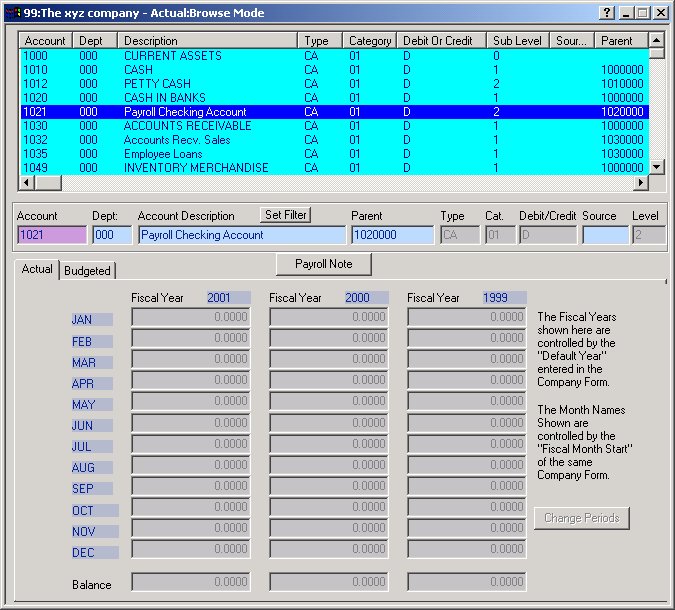This screenshot has height=610, width=675.
Task: Click the Account column header
Action: (45, 41)
